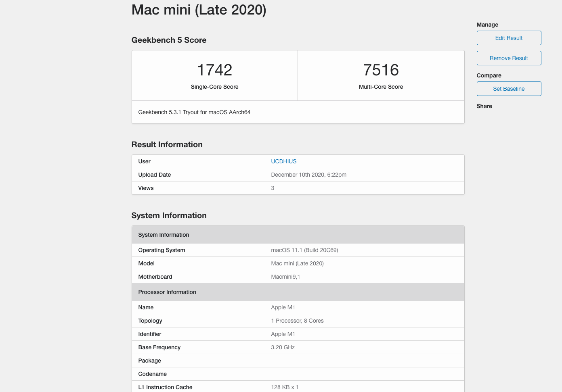Screen dimensions: 562x392
Task: Click the macOS 11.1 (Build 20C69) value
Action: 304,250
